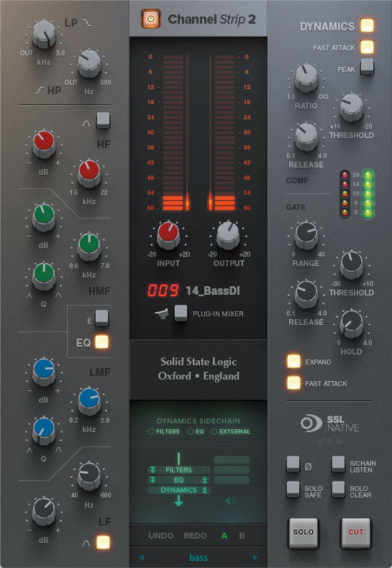Go to previous preset arrow
Image resolution: width=392 pixels, height=568 pixels.
click(x=141, y=557)
